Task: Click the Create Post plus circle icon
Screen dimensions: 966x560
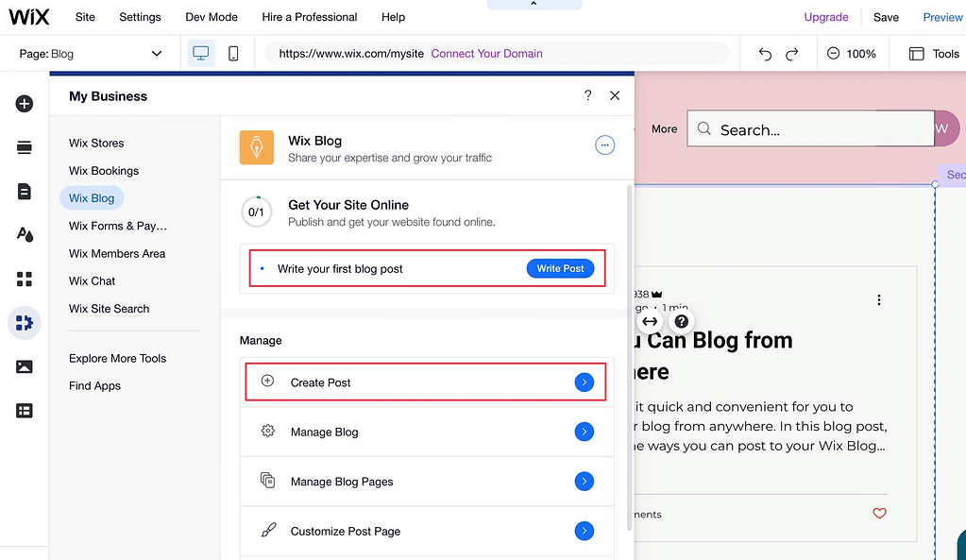Action: [267, 381]
